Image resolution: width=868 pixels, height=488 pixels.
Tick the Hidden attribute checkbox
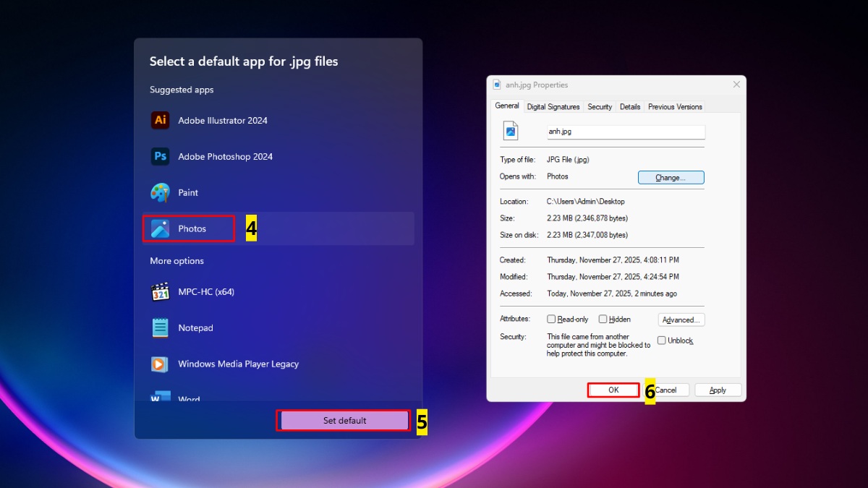point(603,320)
